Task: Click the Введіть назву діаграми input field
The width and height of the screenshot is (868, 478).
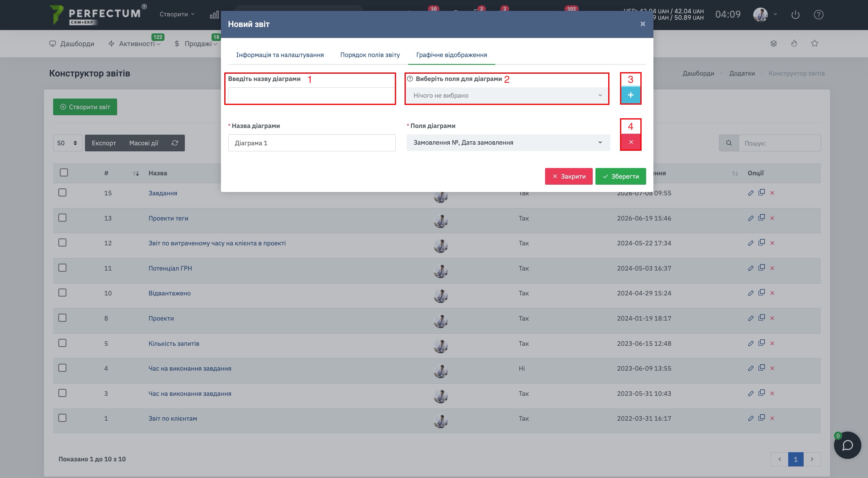Action: (311, 96)
